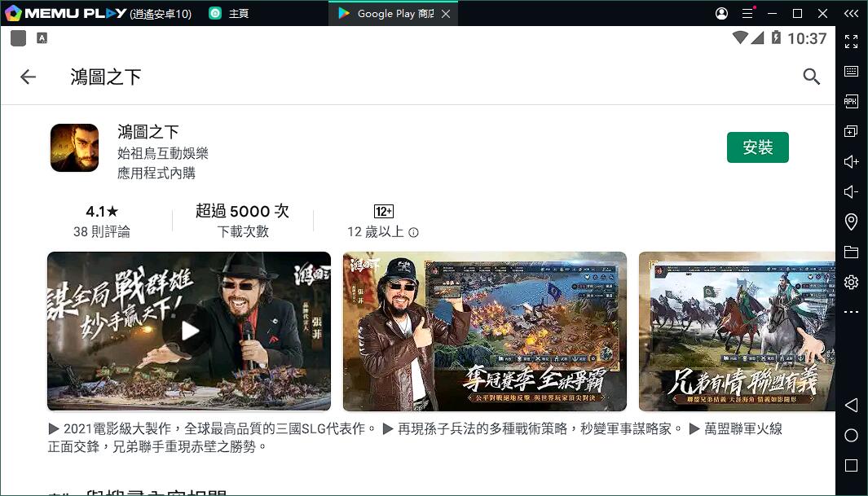
Task: Decrease the emulator volume
Action: (851, 191)
